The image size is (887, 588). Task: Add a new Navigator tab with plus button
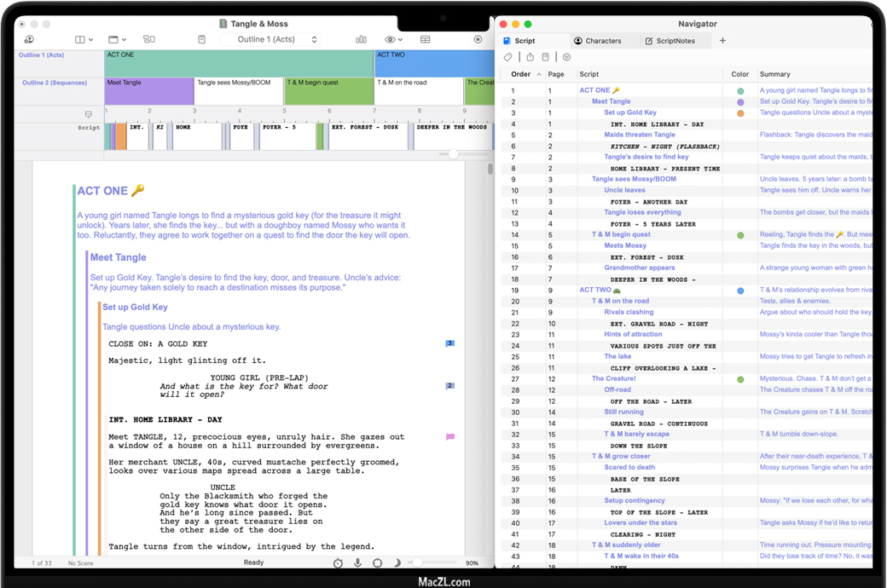722,41
